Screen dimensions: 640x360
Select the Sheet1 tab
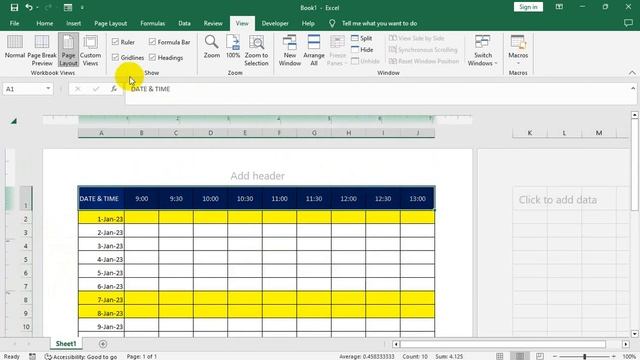click(x=66, y=344)
